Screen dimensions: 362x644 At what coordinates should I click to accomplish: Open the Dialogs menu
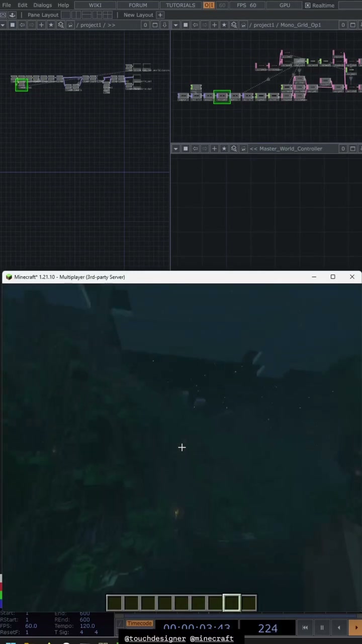tap(42, 5)
